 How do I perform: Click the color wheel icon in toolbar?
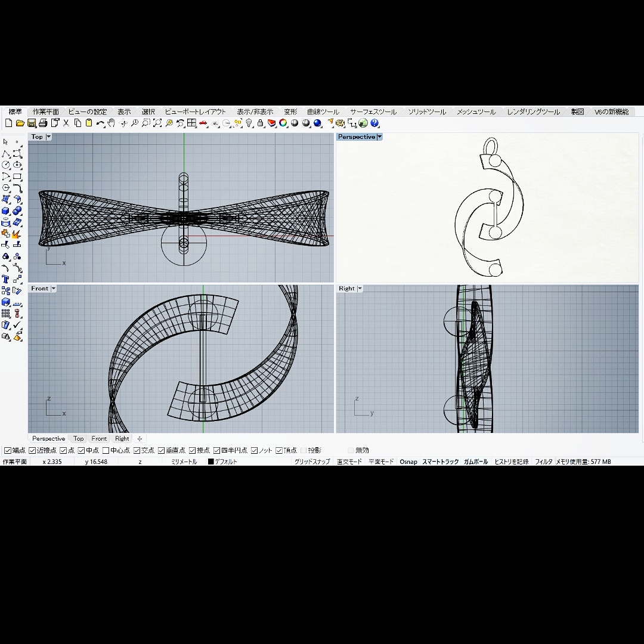[283, 123]
